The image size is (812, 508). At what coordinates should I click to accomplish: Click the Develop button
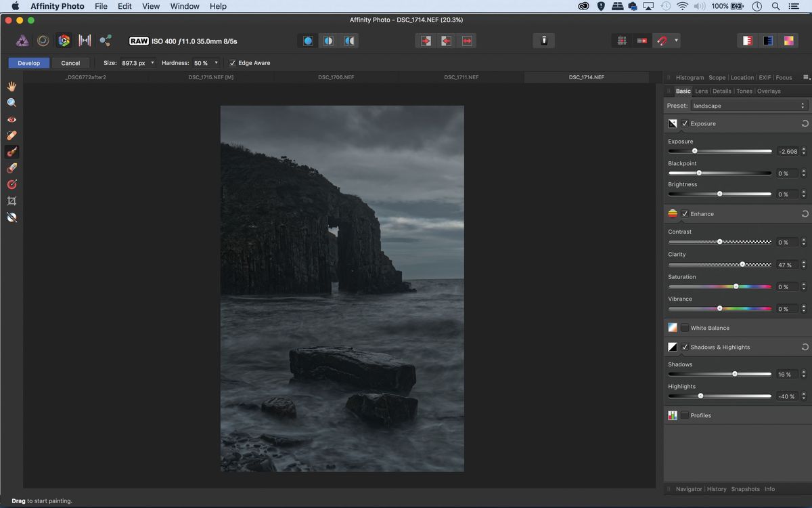pyautogui.click(x=28, y=62)
